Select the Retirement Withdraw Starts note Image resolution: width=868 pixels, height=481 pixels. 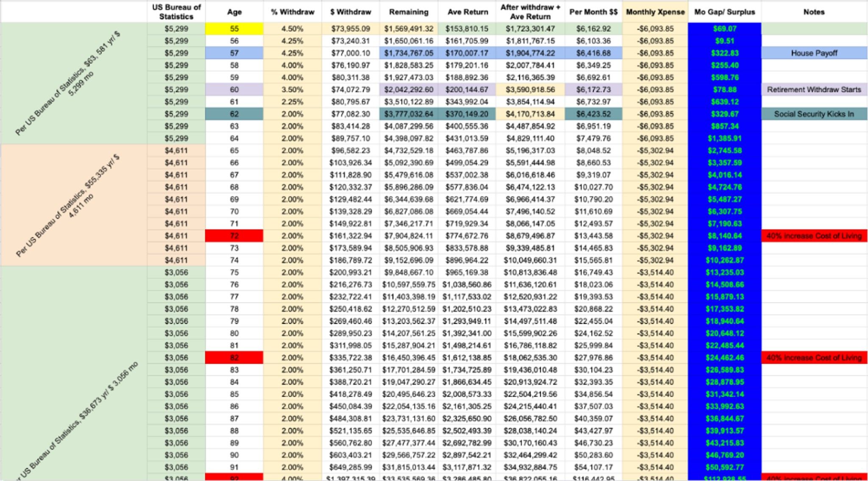(x=814, y=89)
